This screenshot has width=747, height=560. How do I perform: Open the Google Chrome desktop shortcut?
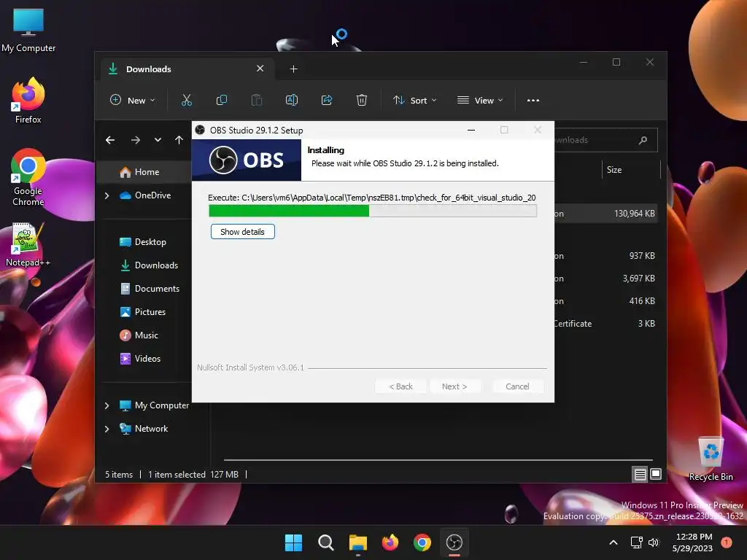pyautogui.click(x=28, y=177)
